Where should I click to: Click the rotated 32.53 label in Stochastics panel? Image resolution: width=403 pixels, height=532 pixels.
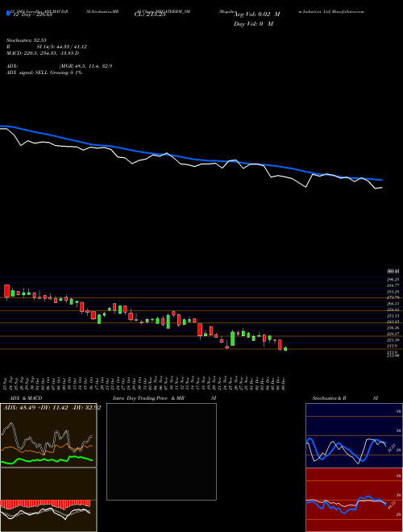tap(392, 448)
